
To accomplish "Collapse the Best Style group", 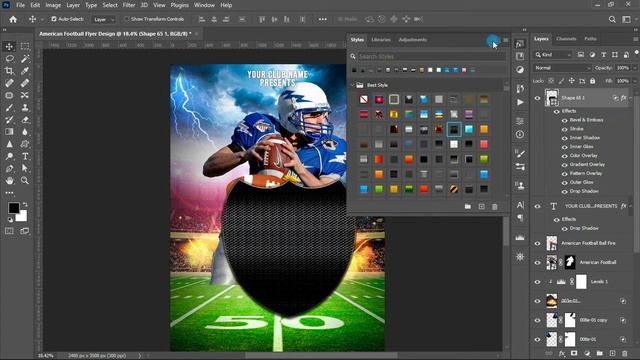I will pyautogui.click(x=352, y=85).
